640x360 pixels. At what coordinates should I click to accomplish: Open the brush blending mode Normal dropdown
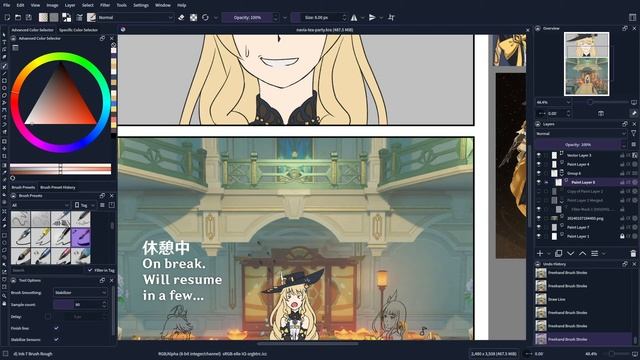coord(136,18)
